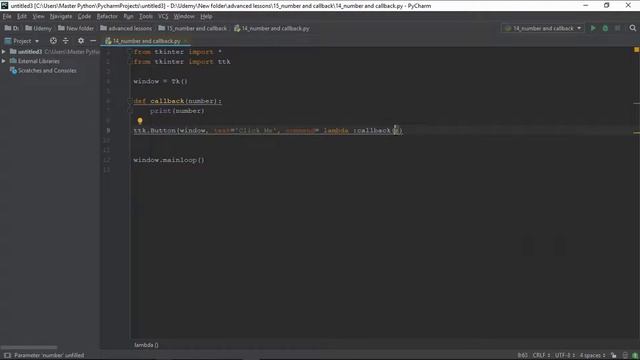Click the "from tkinter import ttk" line

click(182, 62)
